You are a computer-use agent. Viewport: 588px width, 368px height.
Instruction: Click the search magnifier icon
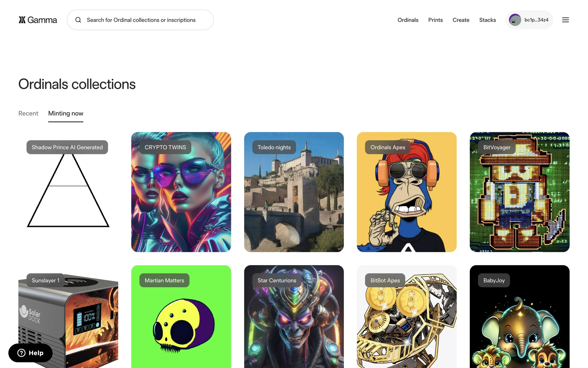pos(78,20)
